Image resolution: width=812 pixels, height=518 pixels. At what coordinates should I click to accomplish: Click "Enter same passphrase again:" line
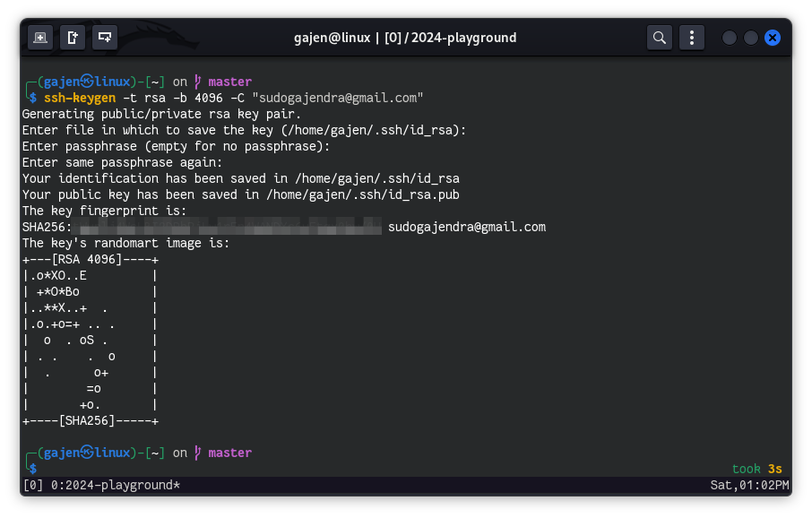pos(122,162)
